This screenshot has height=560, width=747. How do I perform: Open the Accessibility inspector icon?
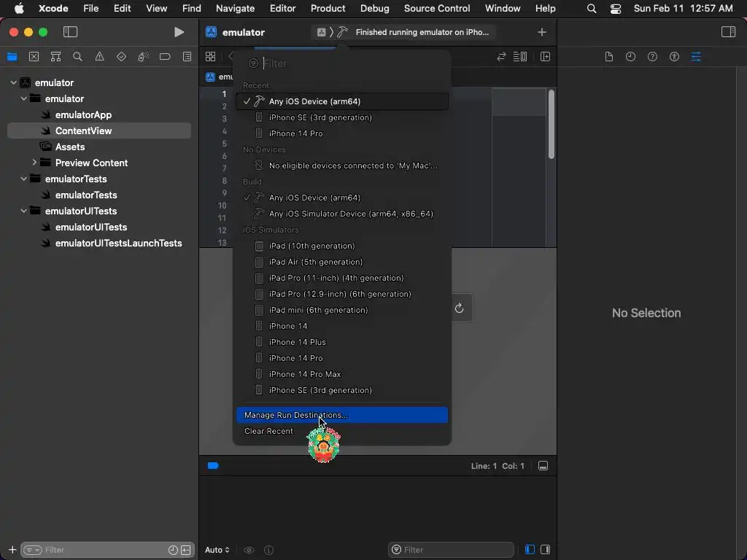(x=674, y=57)
